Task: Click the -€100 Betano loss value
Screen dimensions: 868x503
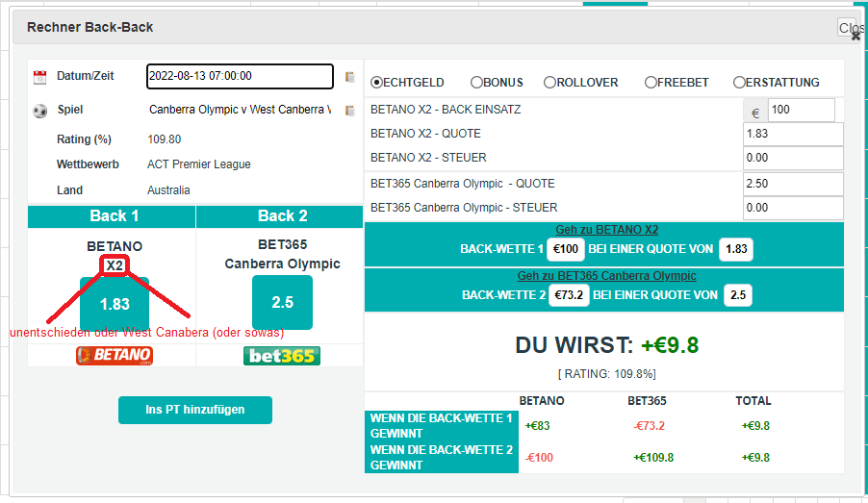Action: point(539,458)
